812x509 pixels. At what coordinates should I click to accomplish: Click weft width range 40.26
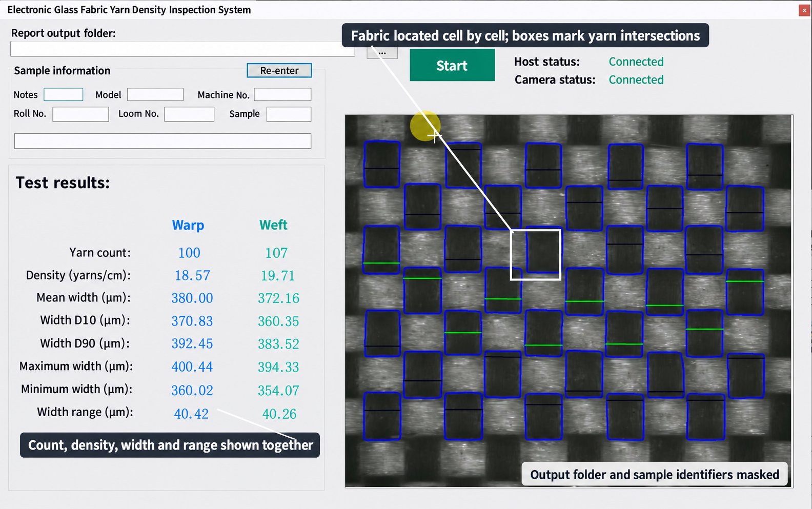279,414
